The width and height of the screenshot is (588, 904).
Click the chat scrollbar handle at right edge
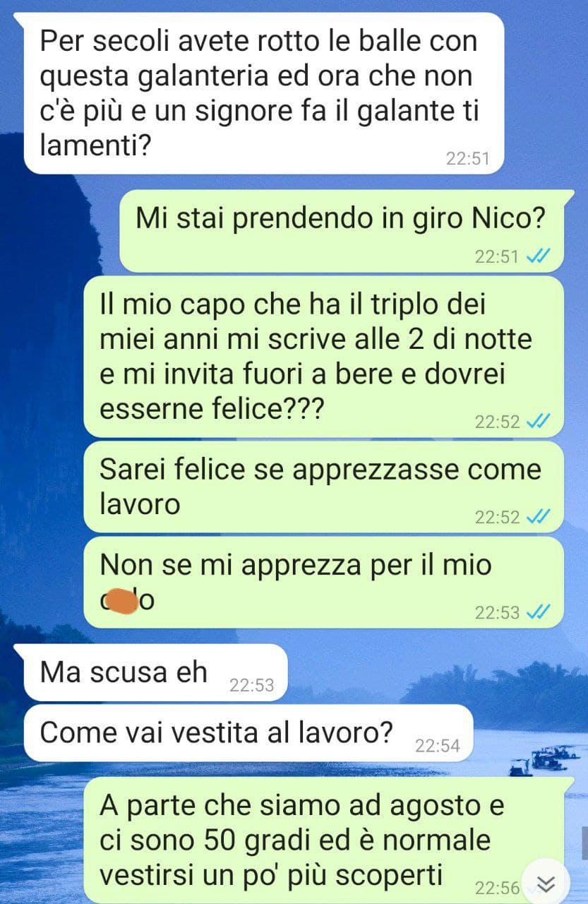585,842
